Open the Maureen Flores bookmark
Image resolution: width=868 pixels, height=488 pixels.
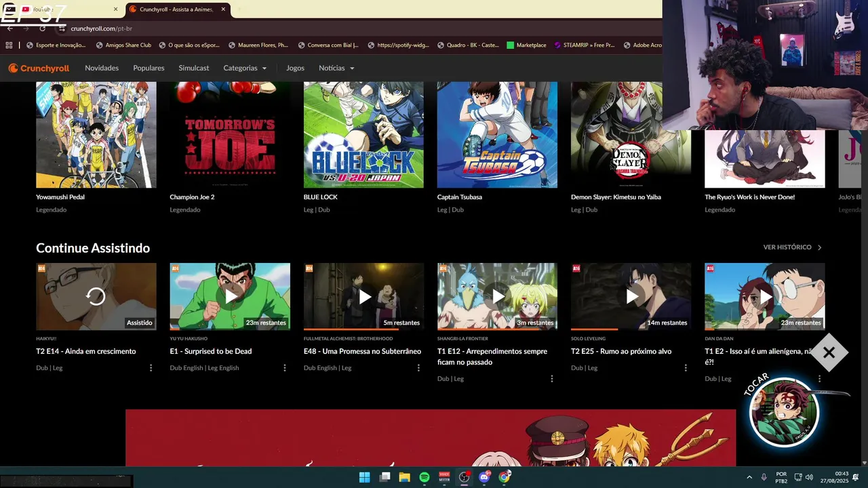click(x=258, y=45)
